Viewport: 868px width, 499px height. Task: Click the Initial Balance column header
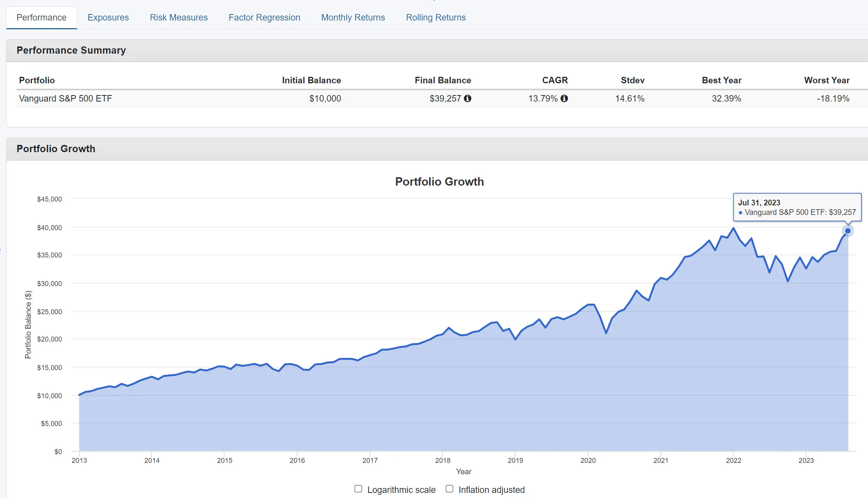[311, 80]
